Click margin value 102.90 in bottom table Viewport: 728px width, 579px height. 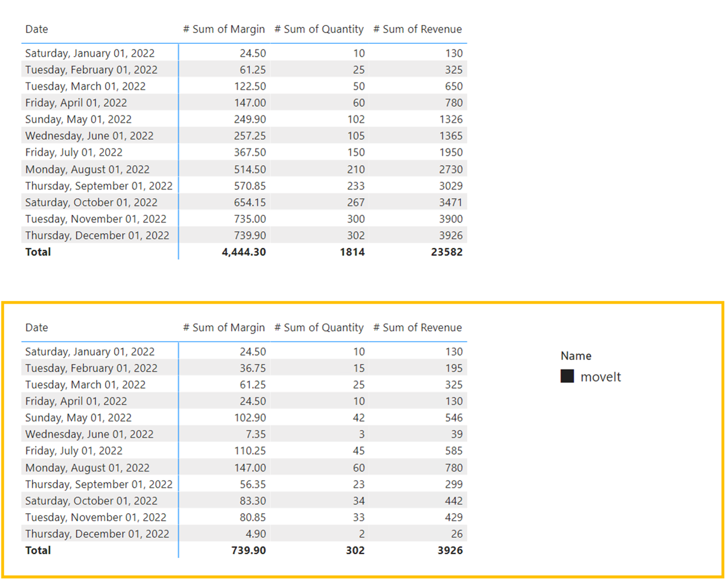point(250,417)
